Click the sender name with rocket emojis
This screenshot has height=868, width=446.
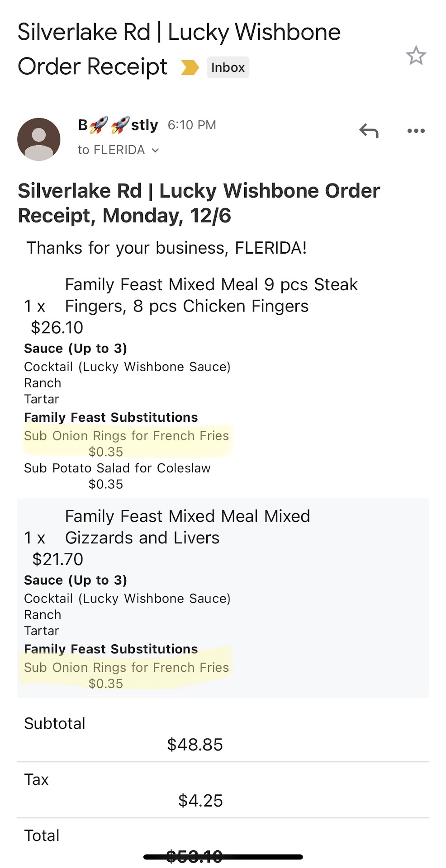[x=118, y=125]
